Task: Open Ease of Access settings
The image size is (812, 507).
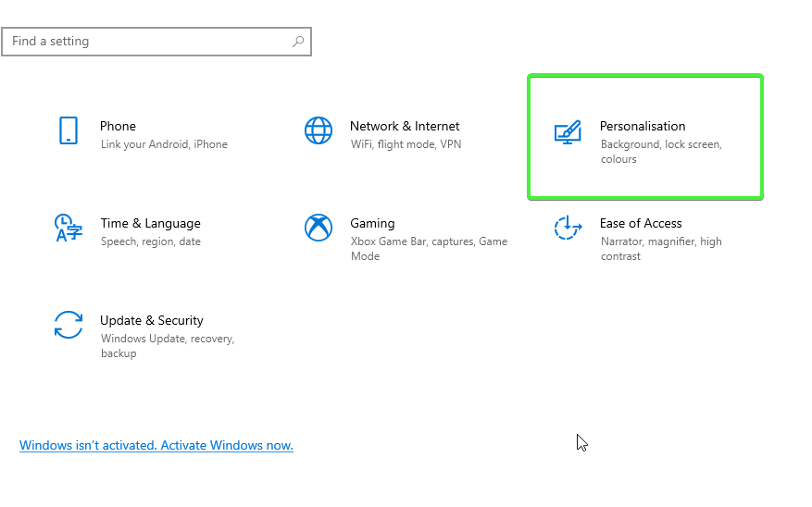Action: (641, 224)
